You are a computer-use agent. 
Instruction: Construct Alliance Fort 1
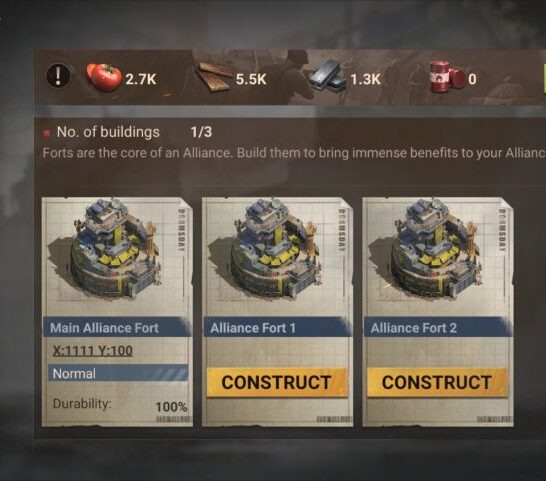276,382
